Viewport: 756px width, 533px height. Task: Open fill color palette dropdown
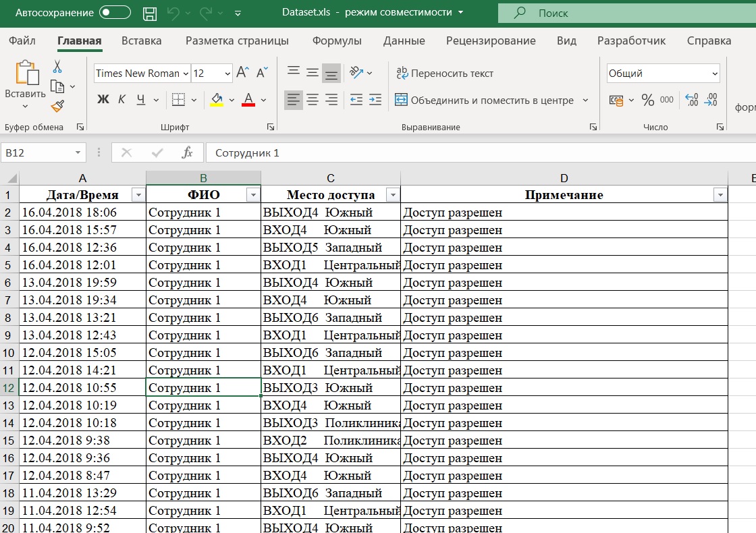pos(232,101)
